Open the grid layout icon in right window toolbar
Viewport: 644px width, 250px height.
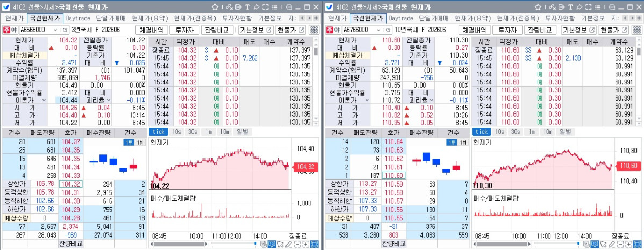[x=636, y=30]
